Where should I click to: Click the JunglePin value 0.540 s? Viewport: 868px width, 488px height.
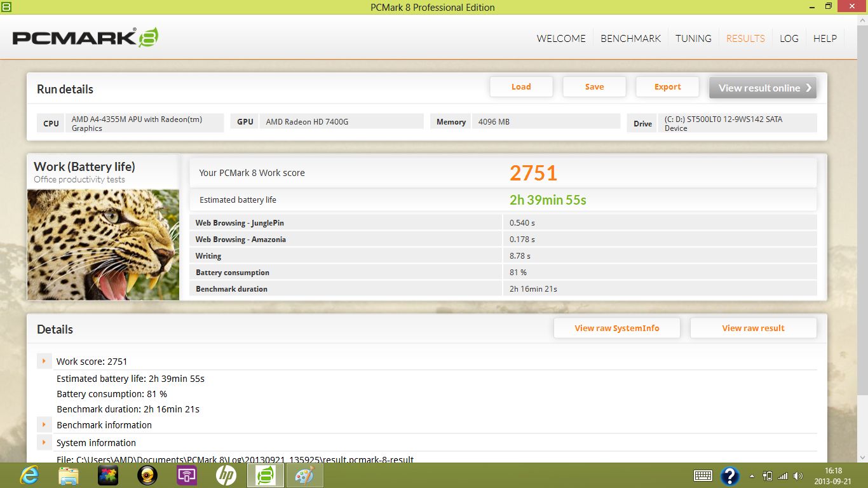coord(522,223)
